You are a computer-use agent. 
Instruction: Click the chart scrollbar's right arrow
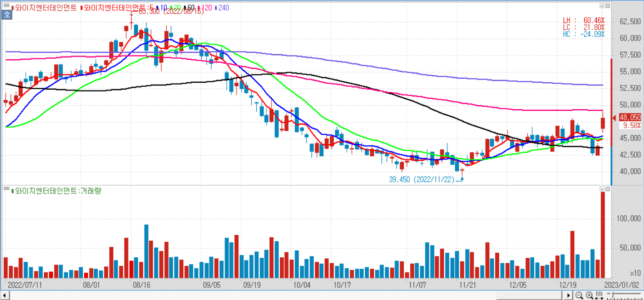tap(569, 295)
